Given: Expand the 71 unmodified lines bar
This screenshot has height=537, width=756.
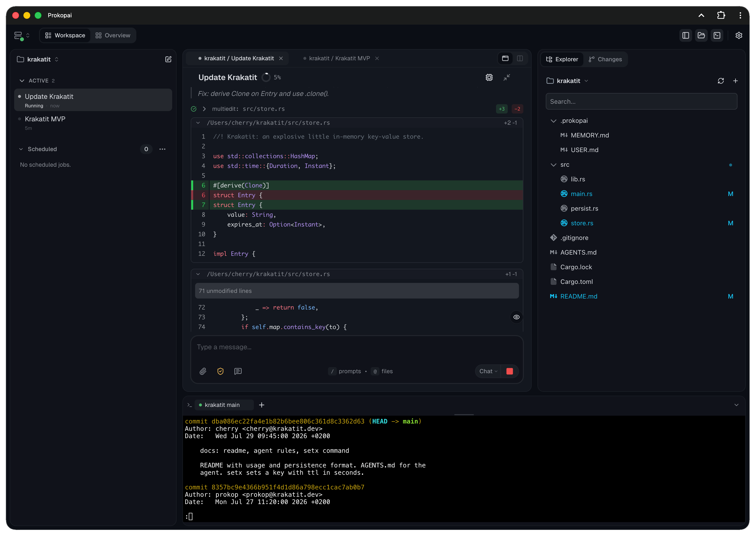Looking at the screenshot, I should click(x=357, y=291).
